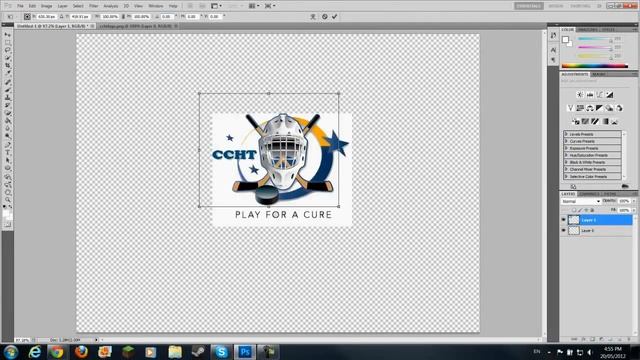Screen dimensions: 640x360
Task: Open the Image menu
Action: tap(47, 6)
